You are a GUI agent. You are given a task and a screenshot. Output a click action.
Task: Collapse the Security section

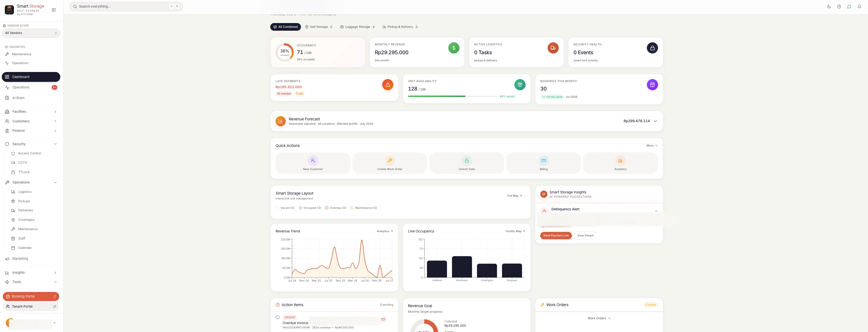31,144
